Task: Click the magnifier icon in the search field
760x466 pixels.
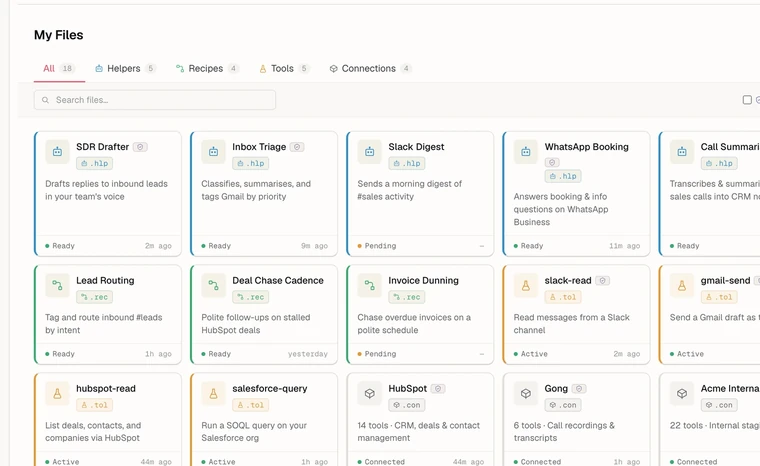Action: tap(46, 100)
